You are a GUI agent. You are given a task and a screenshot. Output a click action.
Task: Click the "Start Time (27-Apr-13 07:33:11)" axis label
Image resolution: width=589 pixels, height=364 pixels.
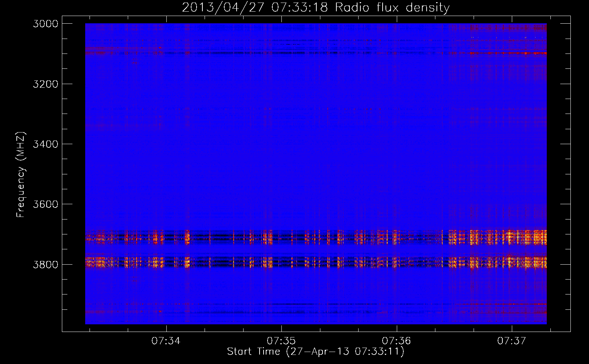316,352
